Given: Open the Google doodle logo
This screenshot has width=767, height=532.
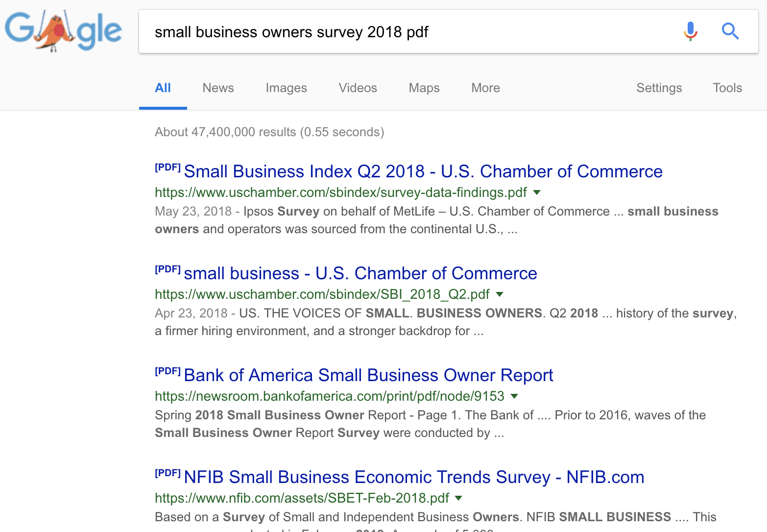Looking at the screenshot, I should pos(64,31).
